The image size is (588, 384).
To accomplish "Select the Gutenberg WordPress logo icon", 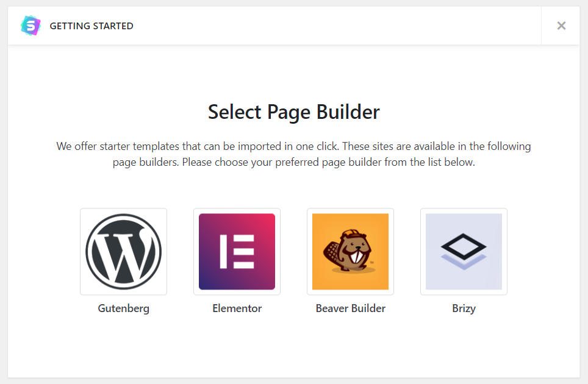I will [x=123, y=252].
